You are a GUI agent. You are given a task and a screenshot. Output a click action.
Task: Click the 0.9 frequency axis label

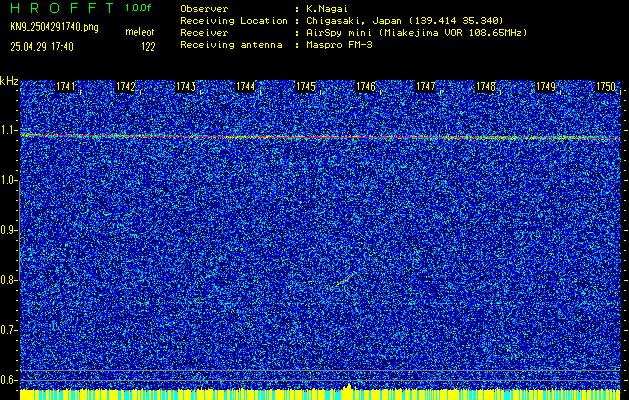pyautogui.click(x=8, y=230)
